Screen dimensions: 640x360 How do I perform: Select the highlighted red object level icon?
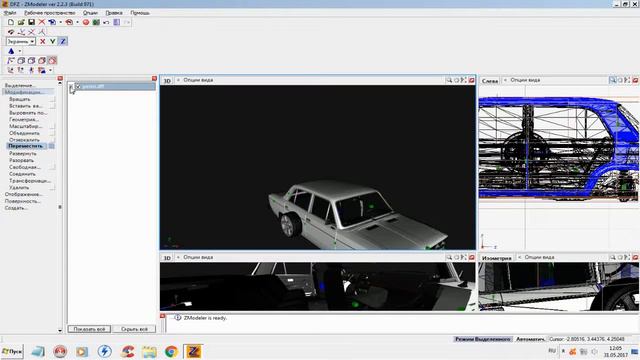tap(52, 60)
